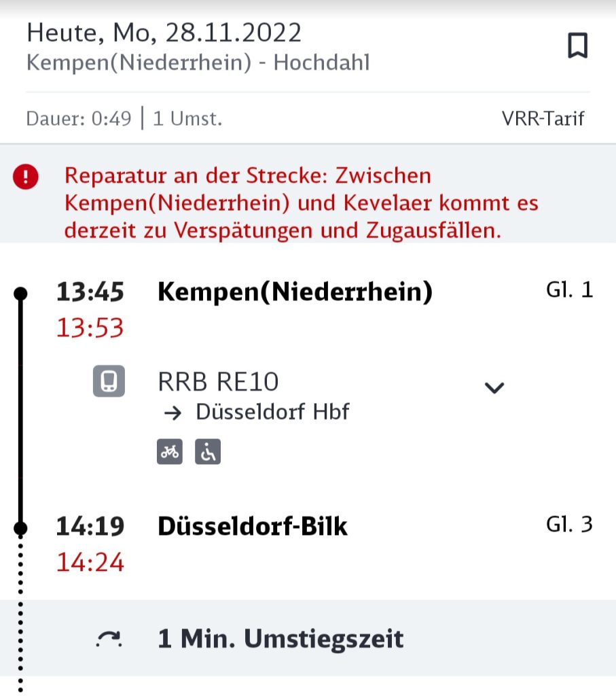Open VRR-Tarif fare information

[x=543, y=119]
